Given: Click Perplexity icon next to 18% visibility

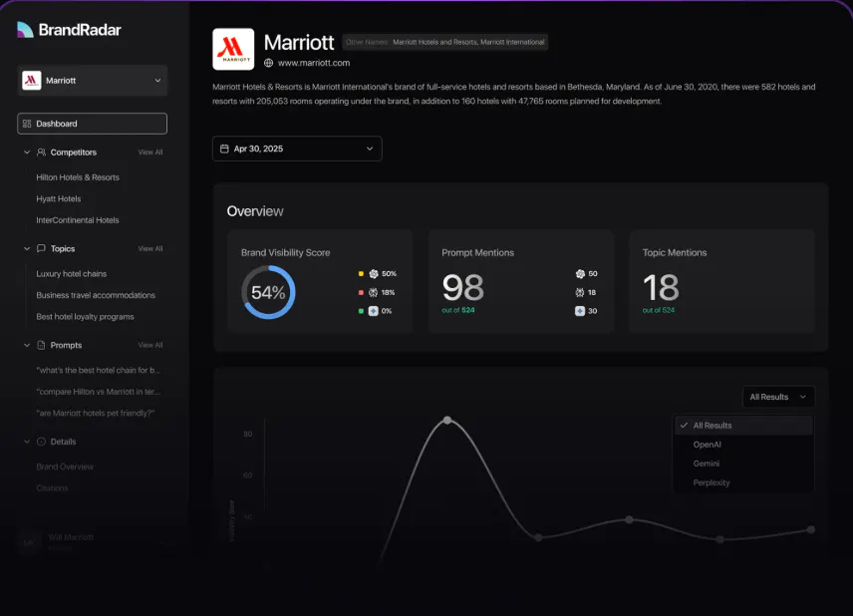Looking at the screenshot, I should pyautogui.click(x=373, y=292).
